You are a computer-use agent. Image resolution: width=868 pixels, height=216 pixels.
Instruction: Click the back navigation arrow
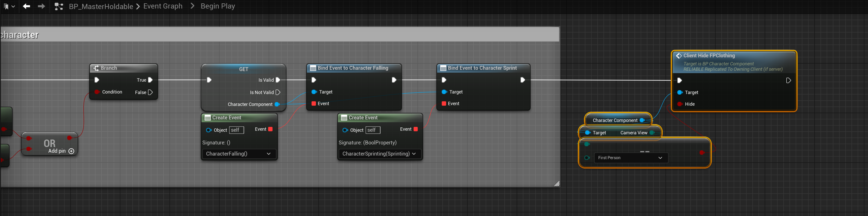coord(26,6)
